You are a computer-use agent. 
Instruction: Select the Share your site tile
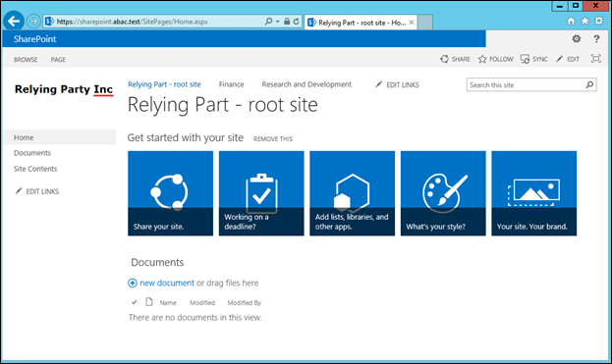coord(171,193)
